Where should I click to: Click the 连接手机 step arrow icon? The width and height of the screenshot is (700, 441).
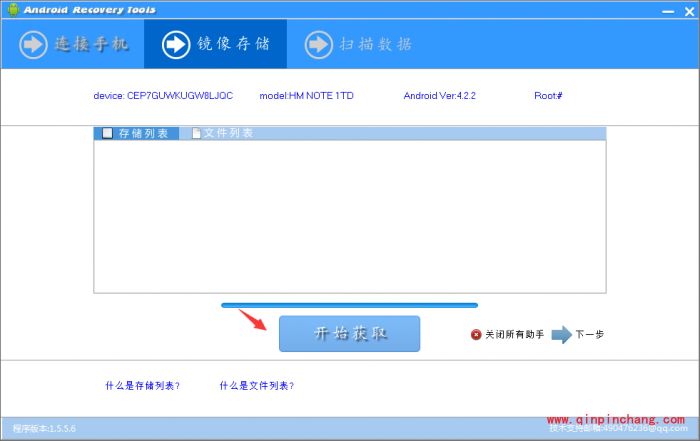pyautogui.click(x=33, y=44)
